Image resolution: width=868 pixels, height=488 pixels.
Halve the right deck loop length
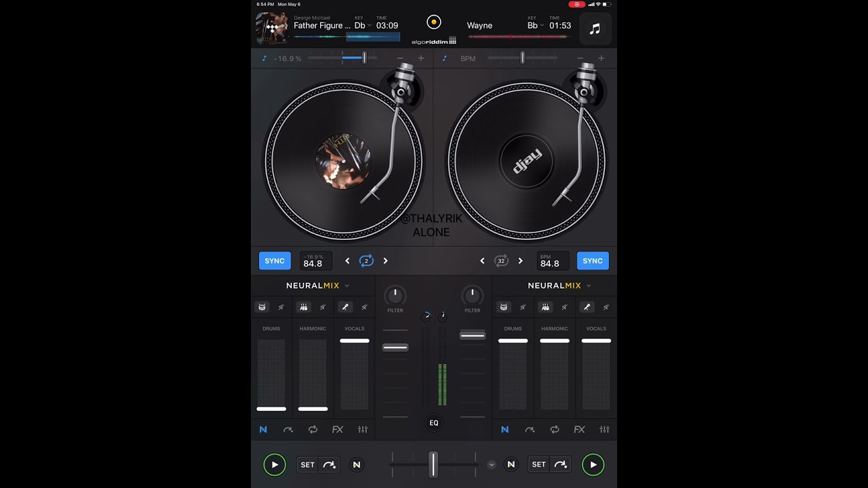[482, 261]
